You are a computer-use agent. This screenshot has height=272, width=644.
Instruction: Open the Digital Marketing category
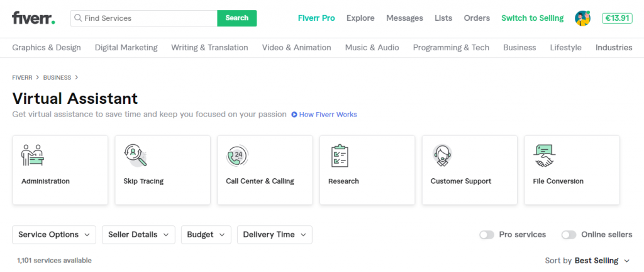click(126, 48)
